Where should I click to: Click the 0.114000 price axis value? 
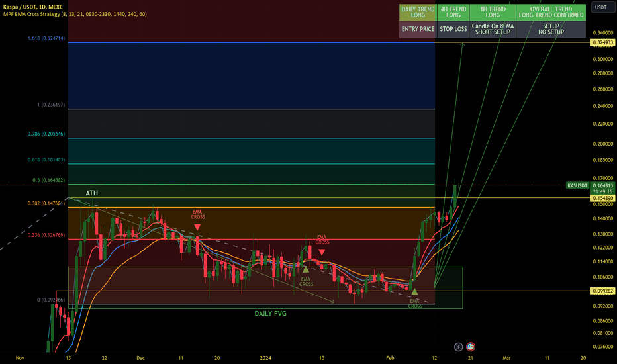tap(603, 261)
